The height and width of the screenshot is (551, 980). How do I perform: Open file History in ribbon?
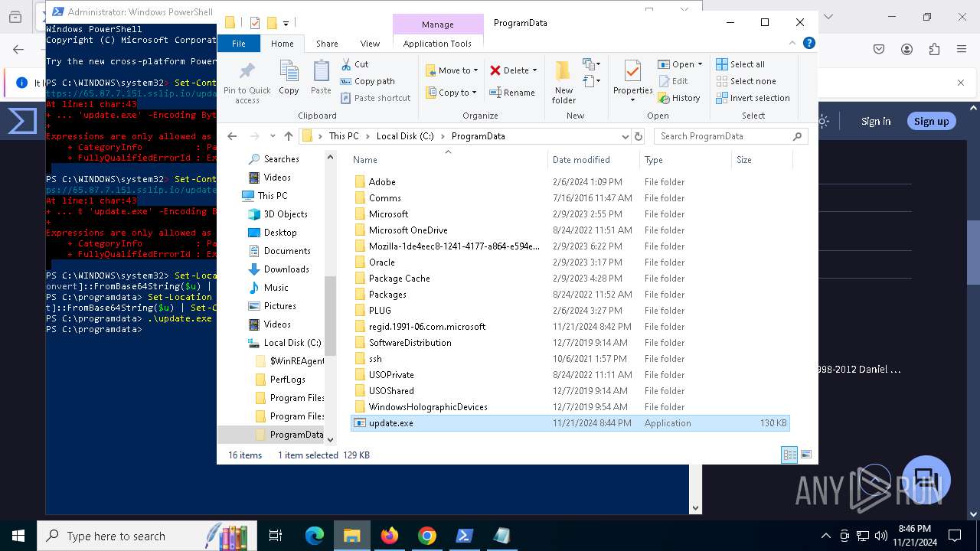(x=678, y=98)
